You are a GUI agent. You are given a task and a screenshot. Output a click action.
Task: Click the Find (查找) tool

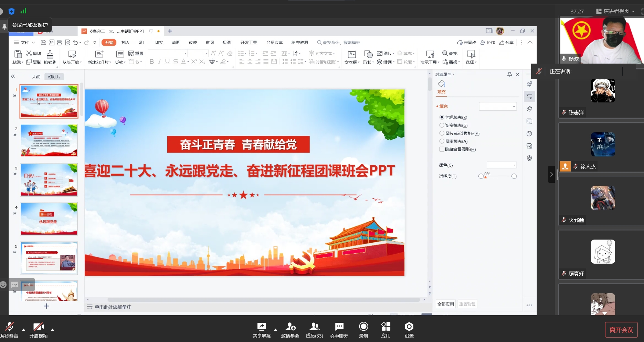pyautogui.click(x=450, y=53)
